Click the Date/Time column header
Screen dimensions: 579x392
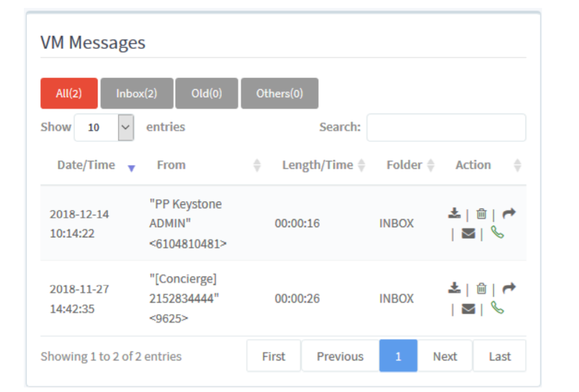[86, 165]
